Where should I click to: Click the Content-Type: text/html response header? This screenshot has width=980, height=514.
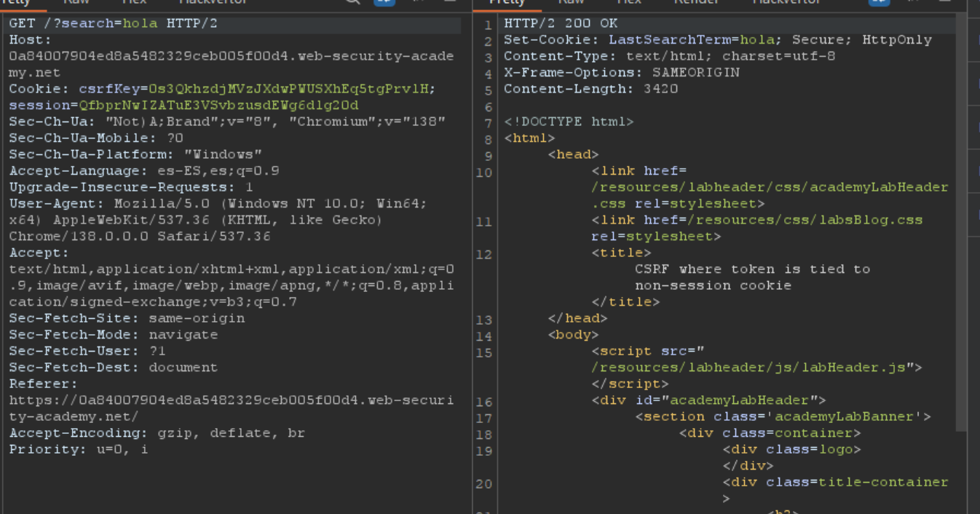tap(670, 56)
